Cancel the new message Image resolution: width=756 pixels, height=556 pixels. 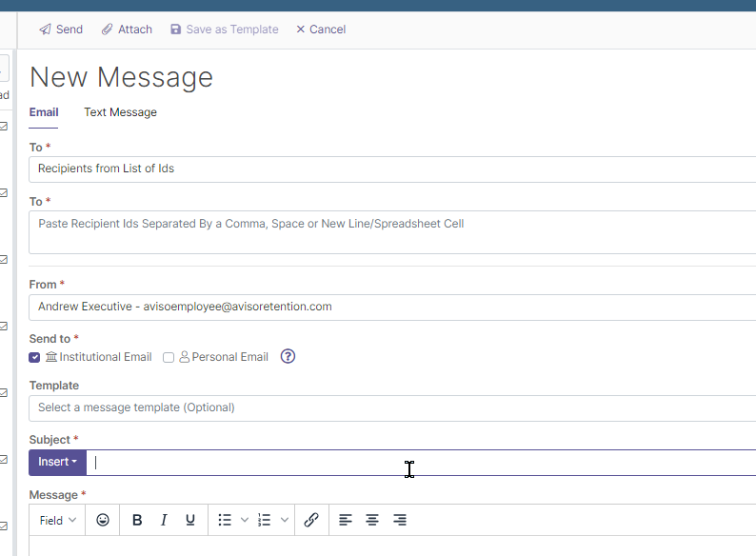point(321,30)
